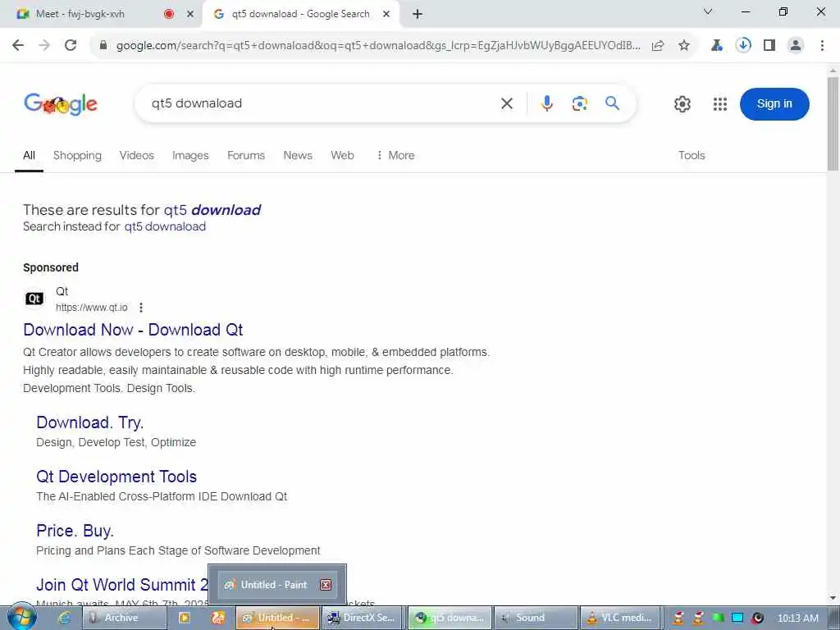Image resolution: width=840 pixels, height=630 pixels.
Task: Open the 'Qt Development Tools' sitelink
Action: click(116, 477)
